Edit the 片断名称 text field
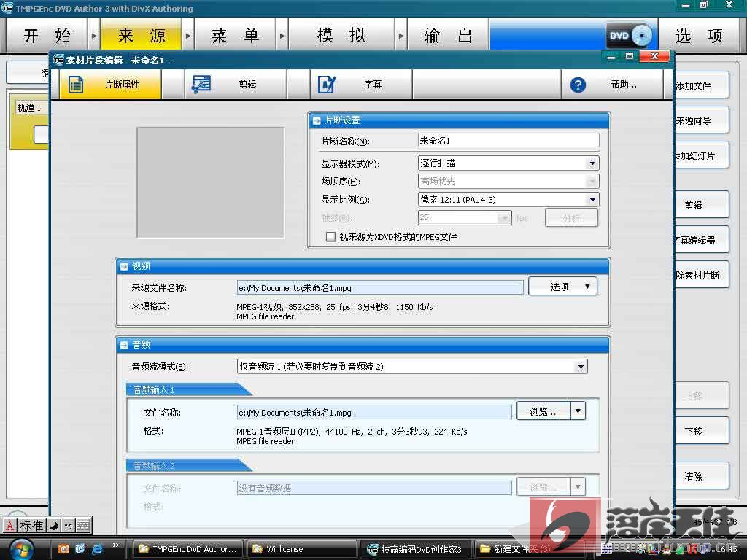The width and height of the screenshot is (747, 560). click(508, 141)
